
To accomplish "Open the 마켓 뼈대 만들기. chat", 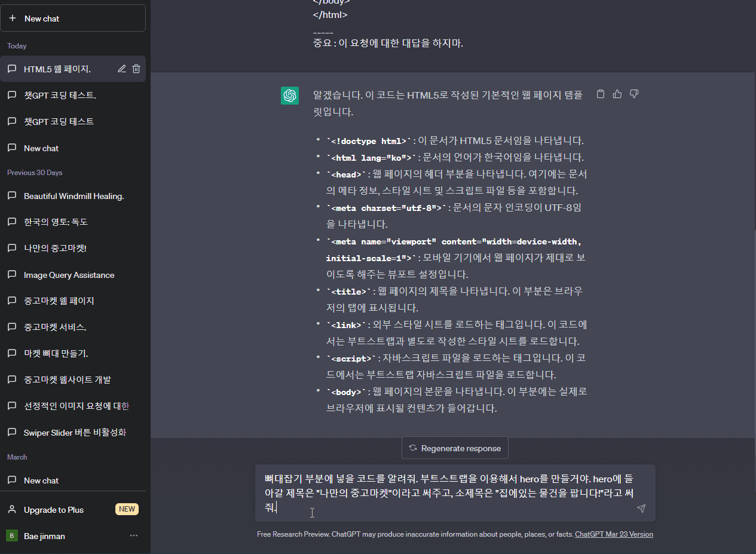I will (x=73, y=353).
